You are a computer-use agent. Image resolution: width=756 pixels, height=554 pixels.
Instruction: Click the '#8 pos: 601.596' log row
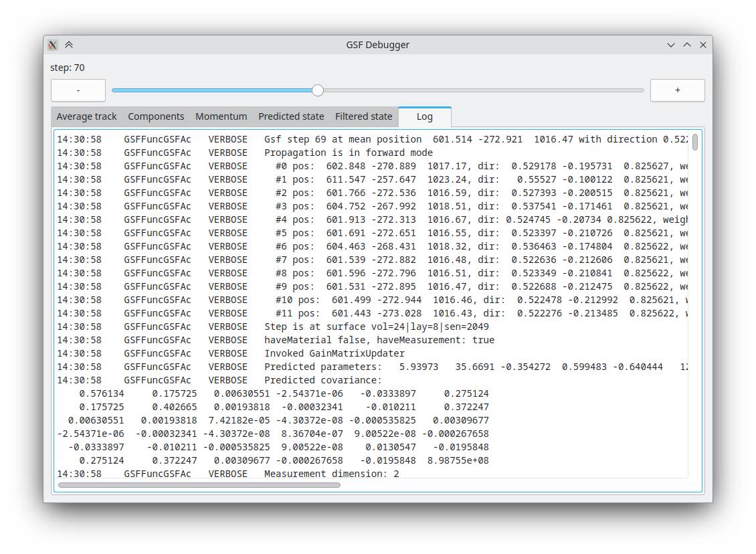click(x=372, y=273)
